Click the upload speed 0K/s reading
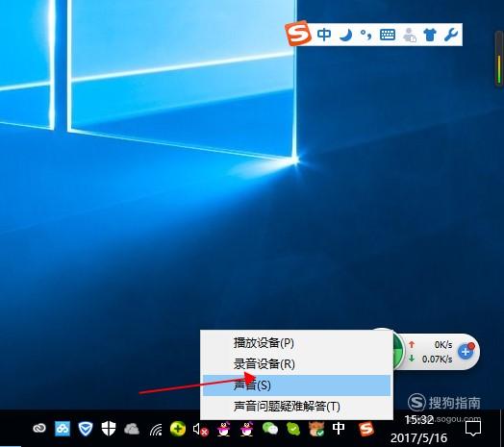The height and width of the screenshot is (447, 504). coord(443,345)
